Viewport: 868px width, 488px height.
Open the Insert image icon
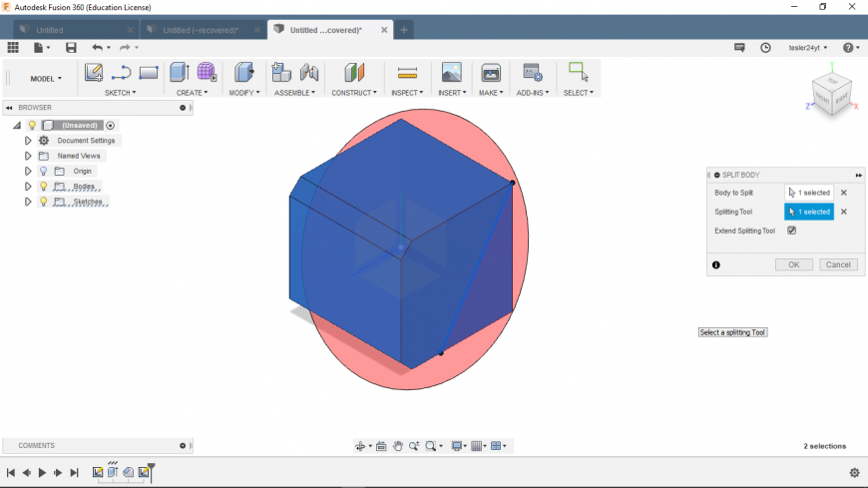point(451,72)
